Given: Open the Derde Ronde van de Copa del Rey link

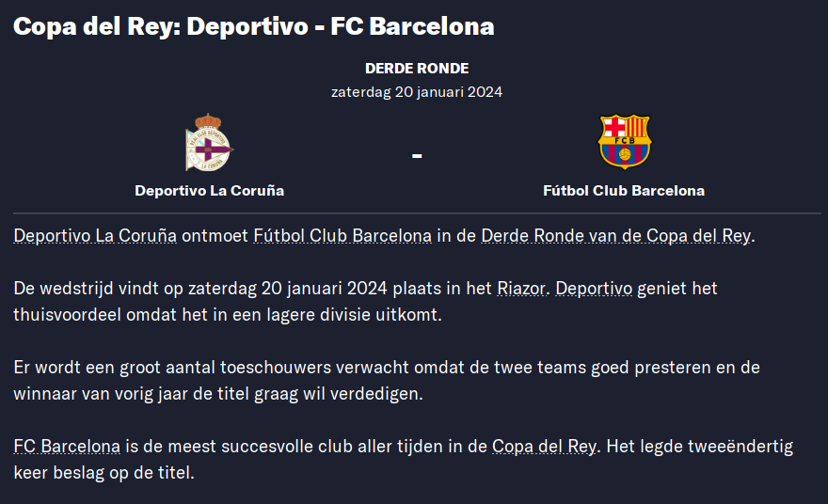Looking at the screenshot, I should pos(615,235).
